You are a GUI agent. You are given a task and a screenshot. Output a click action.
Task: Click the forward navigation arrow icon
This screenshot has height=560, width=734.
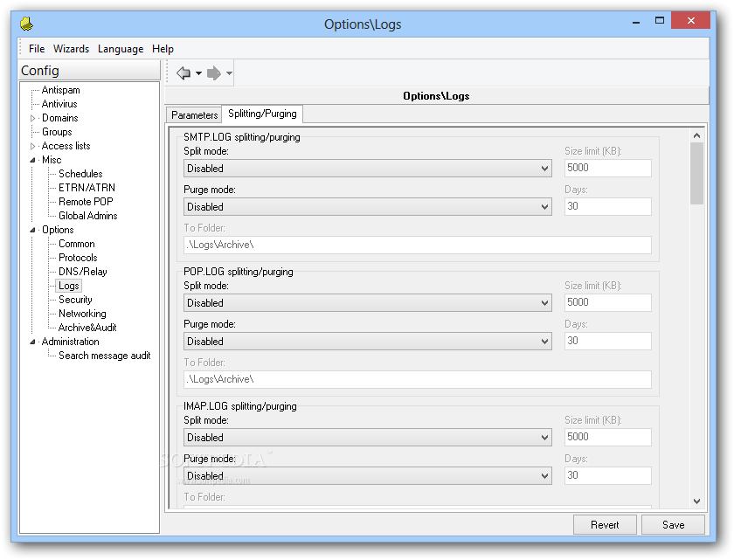[x=214, y=73]
